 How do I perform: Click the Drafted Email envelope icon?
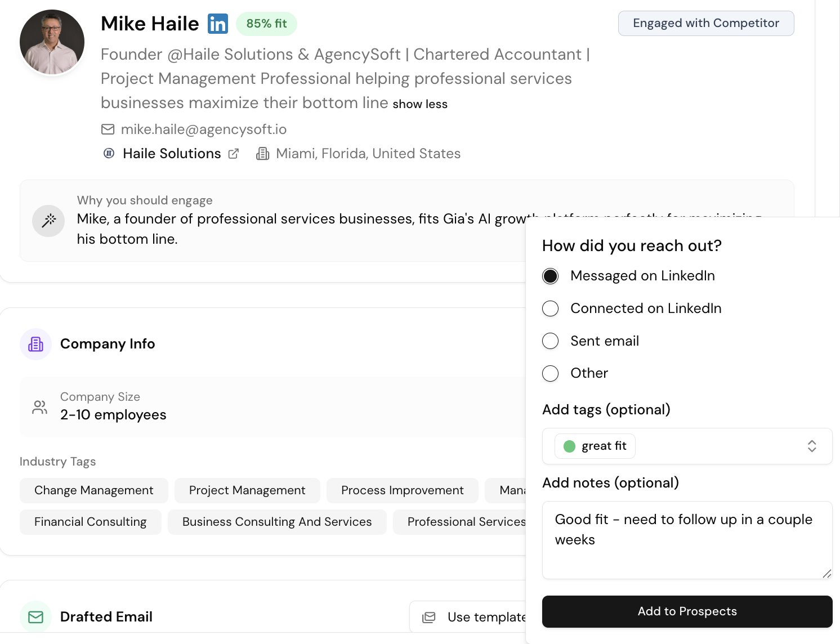[x=35, y=617]
